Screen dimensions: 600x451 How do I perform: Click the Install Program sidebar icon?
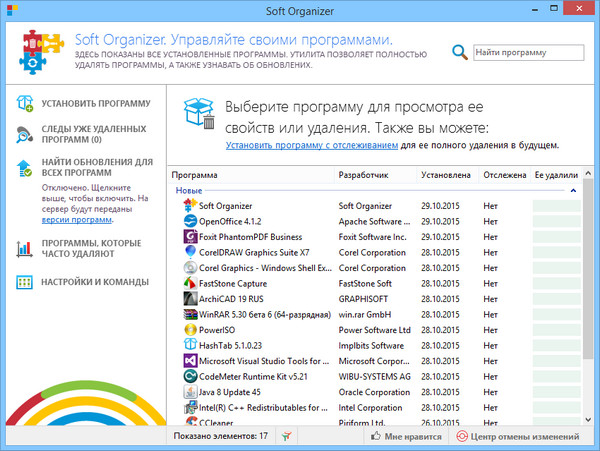coord(25,102)
